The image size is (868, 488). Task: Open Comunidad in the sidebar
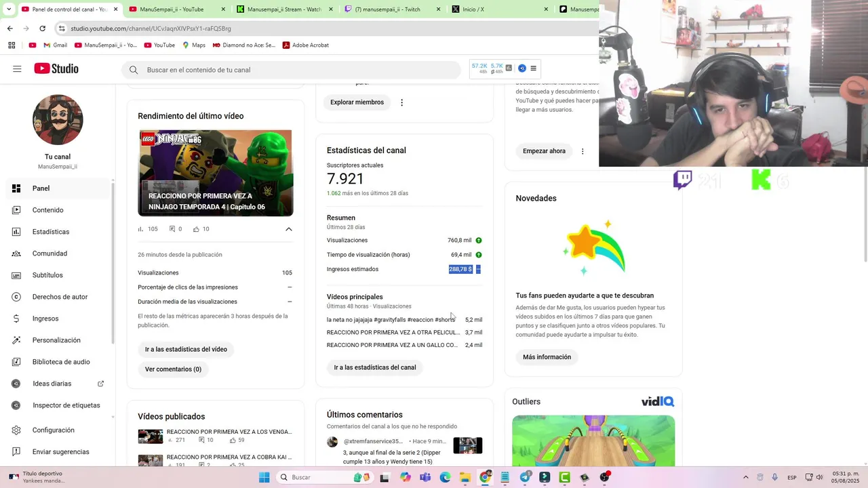pos(57,253)
